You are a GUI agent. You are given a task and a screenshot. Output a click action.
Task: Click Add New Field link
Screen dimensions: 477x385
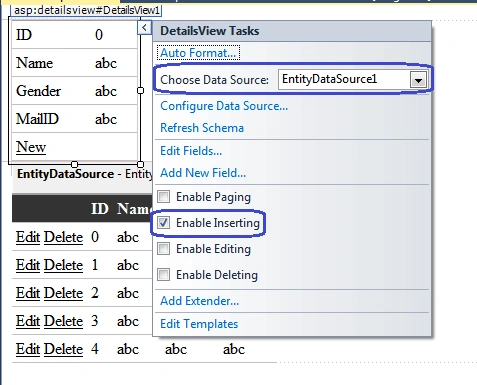(x=203, y=173)
